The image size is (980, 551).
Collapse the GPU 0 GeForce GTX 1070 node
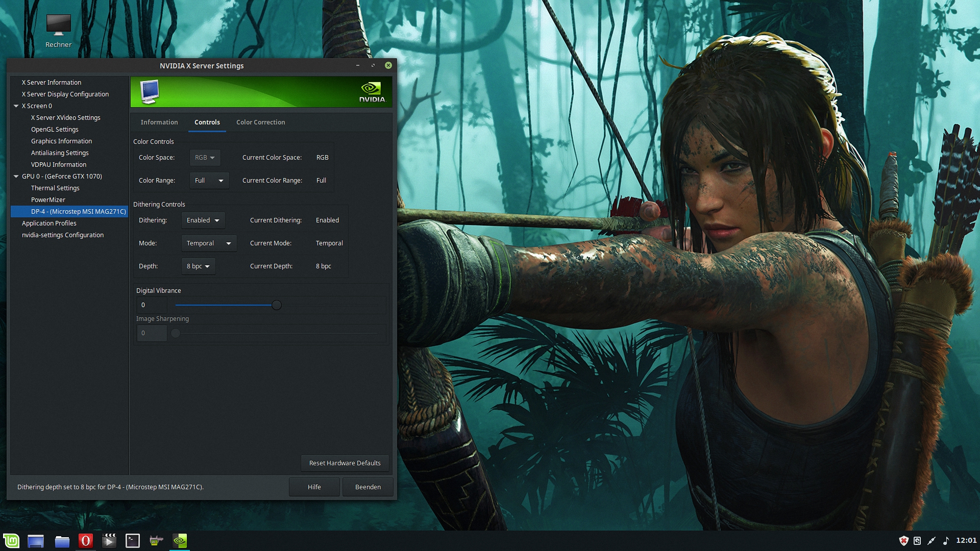click(16, 177)
